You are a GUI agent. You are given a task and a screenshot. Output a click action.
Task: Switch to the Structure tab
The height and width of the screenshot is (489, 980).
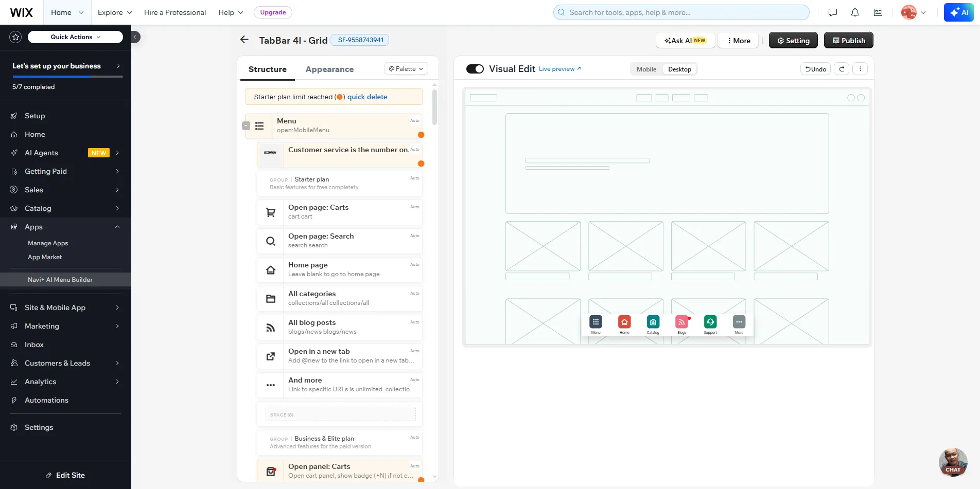[x=267, y=69]
